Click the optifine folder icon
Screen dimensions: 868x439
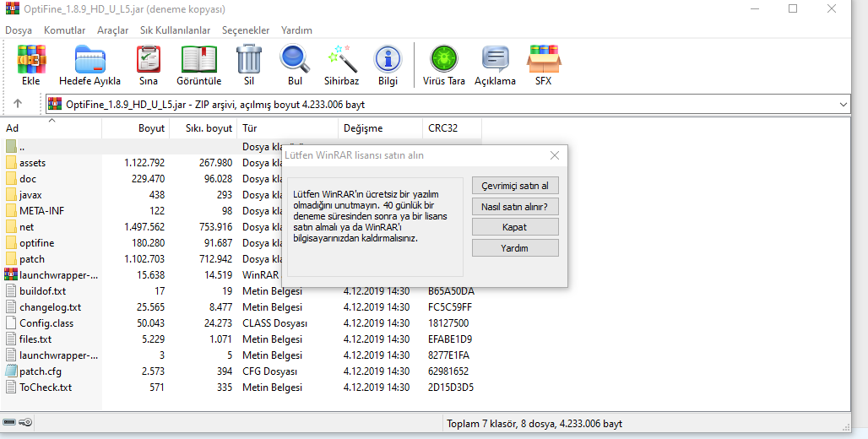tap(11, 243)
